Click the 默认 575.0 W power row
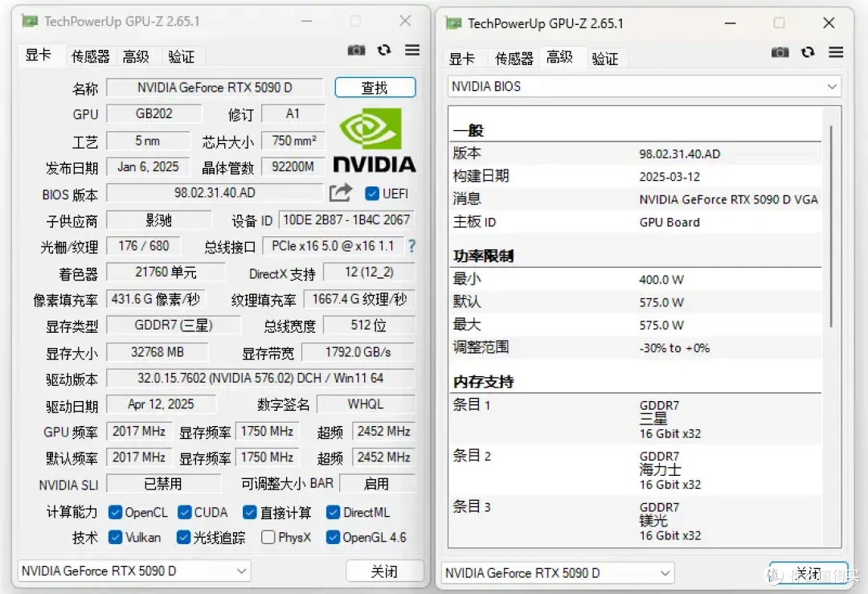Screen dimensions: 868x594 point(636,302)
